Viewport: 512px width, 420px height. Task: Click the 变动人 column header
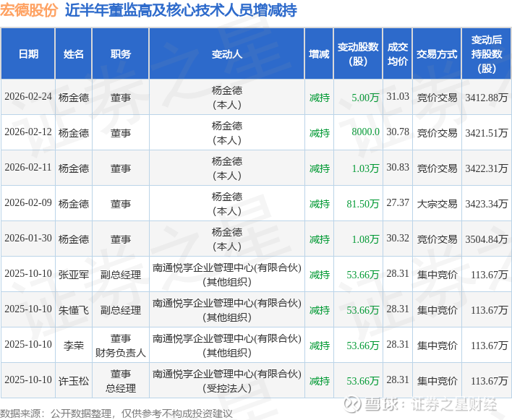(227, 53)
